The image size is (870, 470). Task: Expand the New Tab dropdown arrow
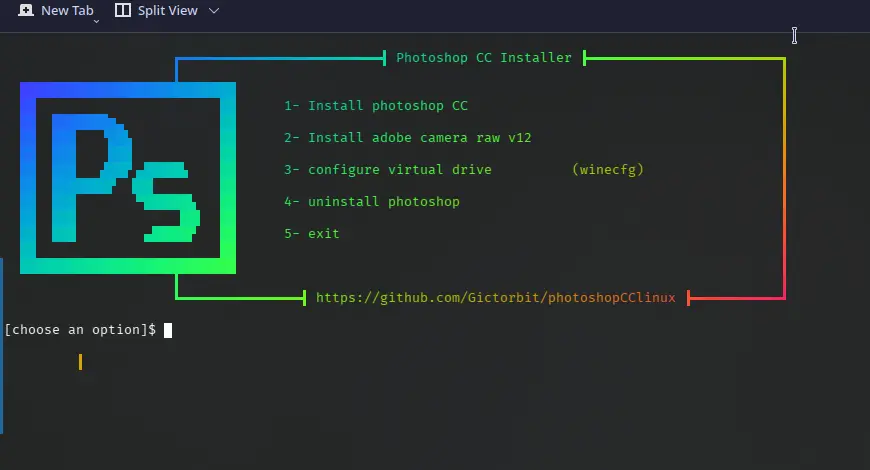(x=96, y=21)
